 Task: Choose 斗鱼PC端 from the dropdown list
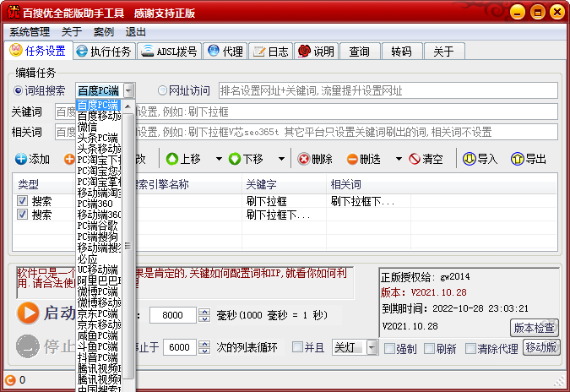[x=99, y=346]
